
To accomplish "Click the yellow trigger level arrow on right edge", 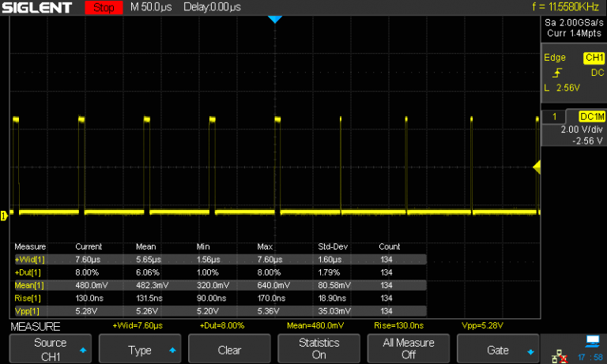I will point(537,167).
